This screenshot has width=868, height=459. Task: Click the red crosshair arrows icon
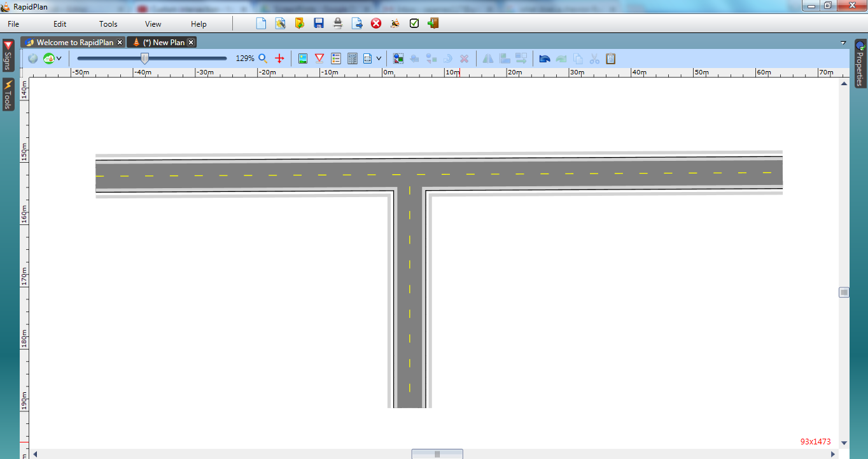point(279,58)
